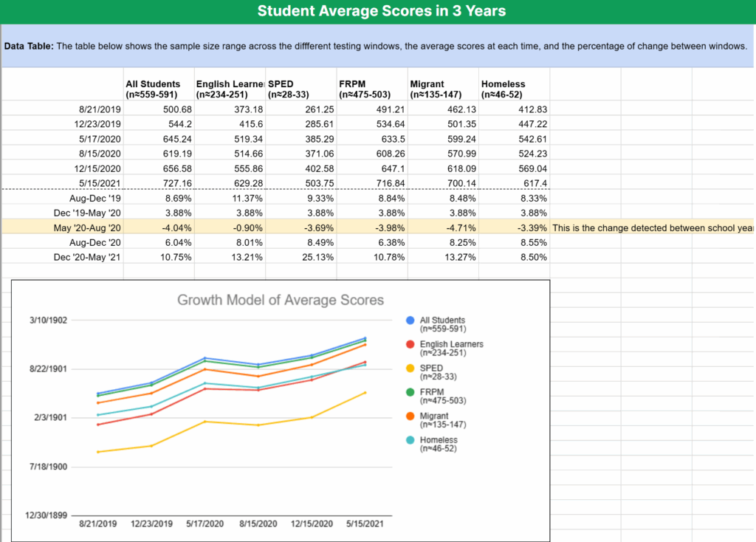
Task: Click the orange Migrant legend dot
Action: (410, 416)
